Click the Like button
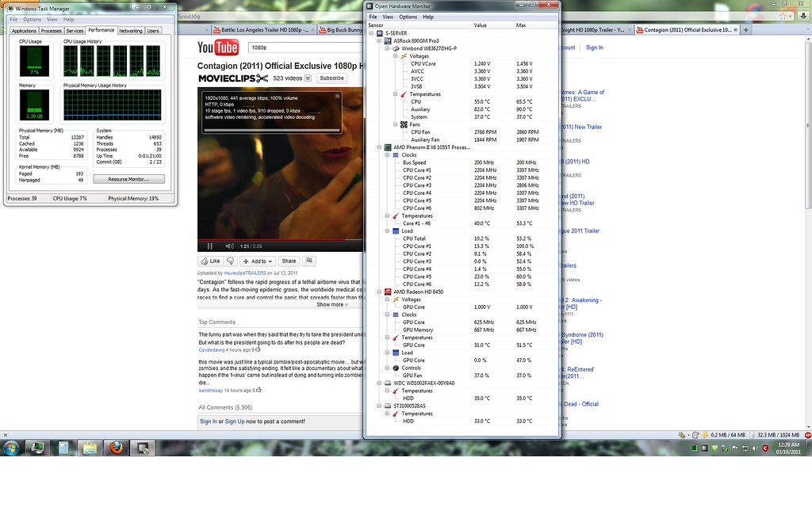 (x=210, y=261)
